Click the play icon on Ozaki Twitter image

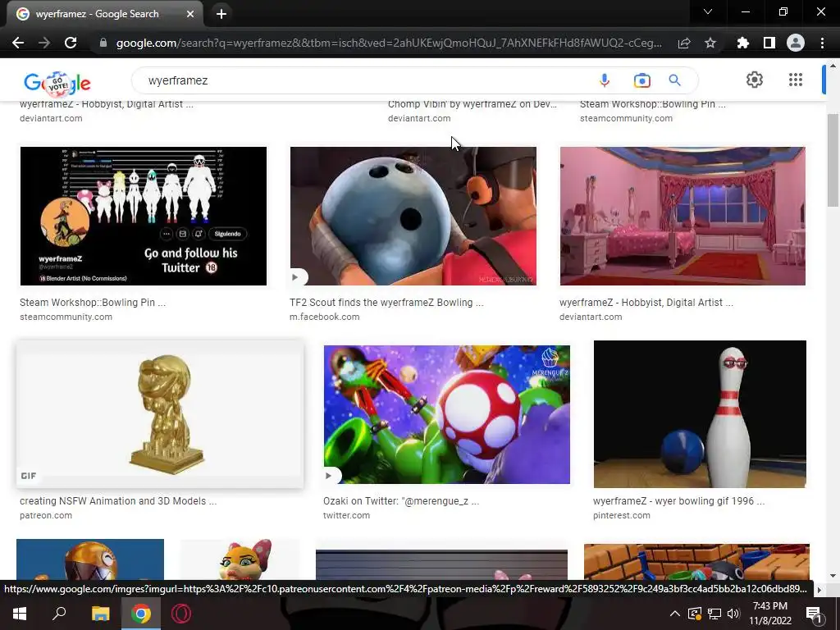pyautogui.click(x=329, y=475)
